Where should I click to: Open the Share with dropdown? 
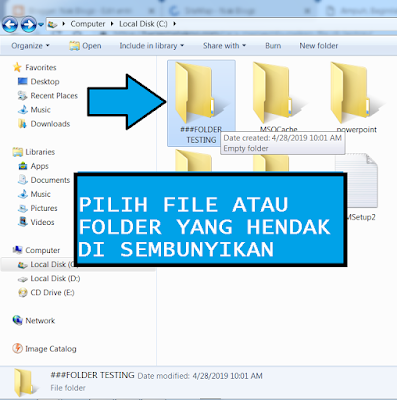pos(224,46)
